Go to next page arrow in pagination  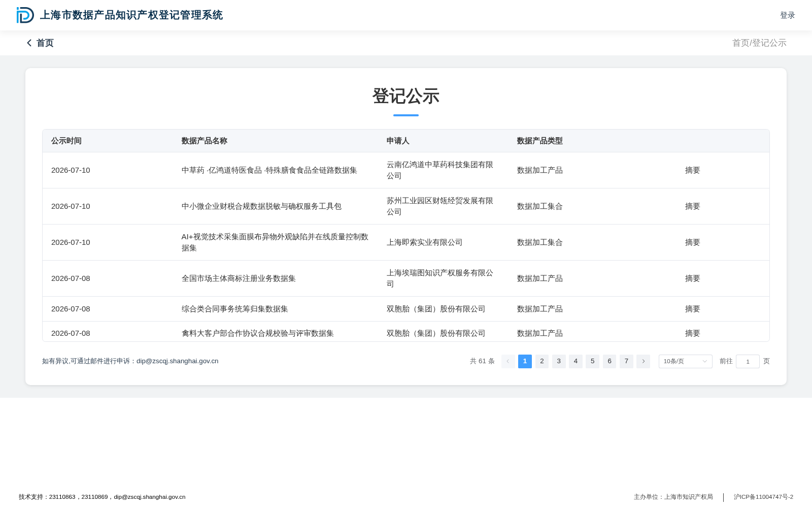643,361
